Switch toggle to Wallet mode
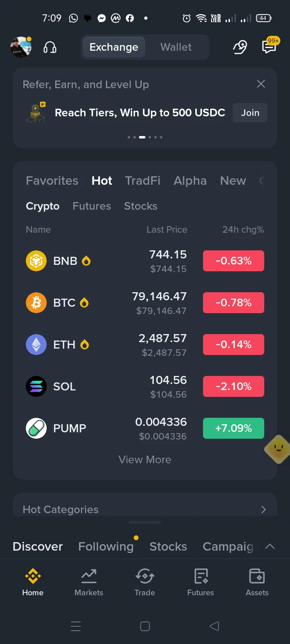The image size is (290, 644). 176,47
